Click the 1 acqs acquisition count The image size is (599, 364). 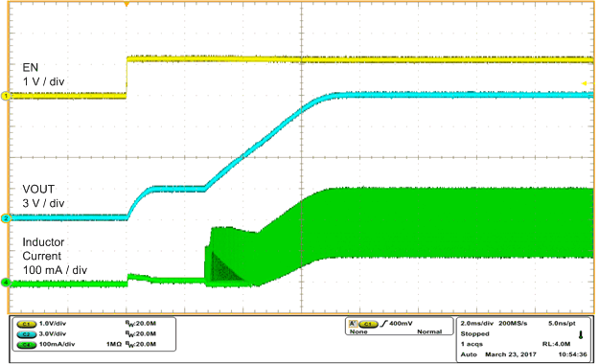coord(472,344)
